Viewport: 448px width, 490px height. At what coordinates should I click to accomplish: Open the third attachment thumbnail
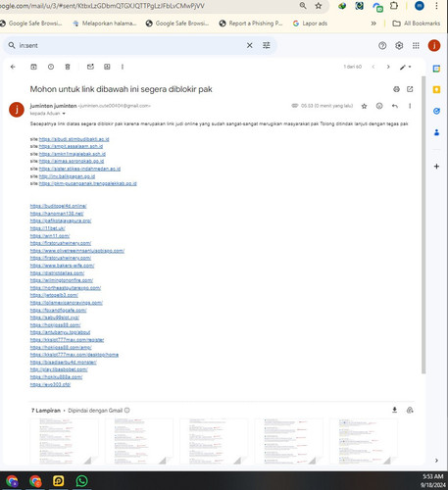pyautogui.click(x=214, y=441)
